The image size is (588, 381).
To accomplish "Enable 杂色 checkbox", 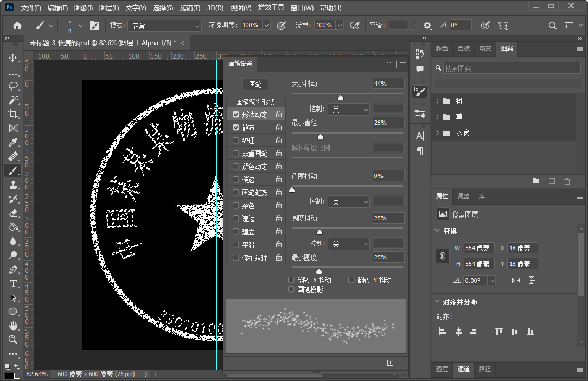I will coord(235,205).
